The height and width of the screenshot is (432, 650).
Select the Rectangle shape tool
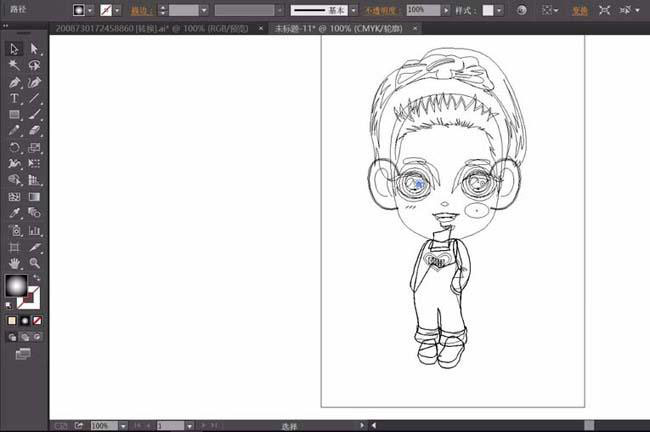coord(14,115)
